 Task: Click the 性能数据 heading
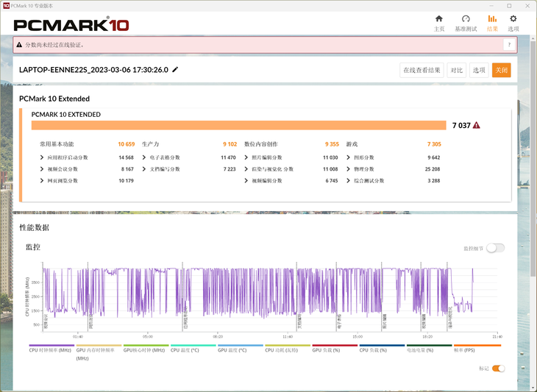point(35,228)
